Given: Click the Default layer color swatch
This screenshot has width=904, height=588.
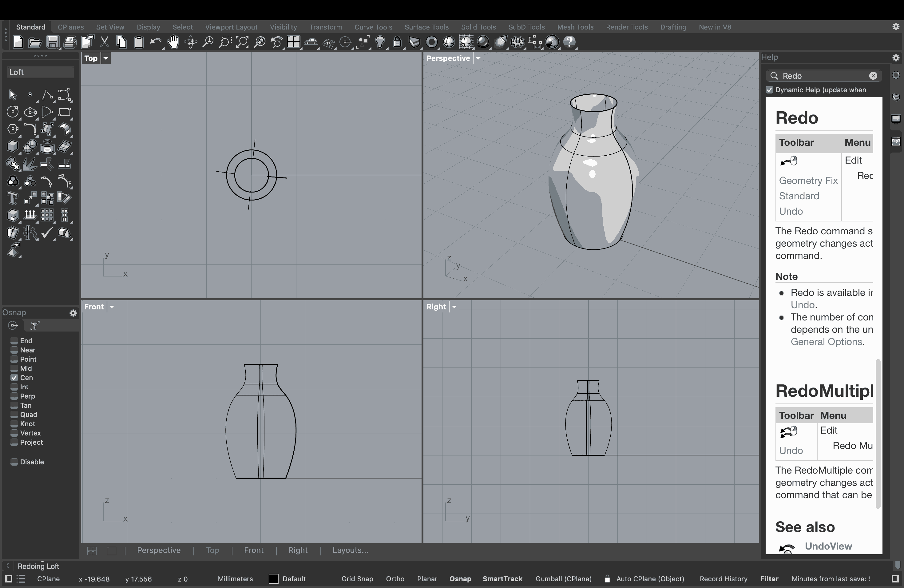Looking at the screenshot, I should [273, 579].
